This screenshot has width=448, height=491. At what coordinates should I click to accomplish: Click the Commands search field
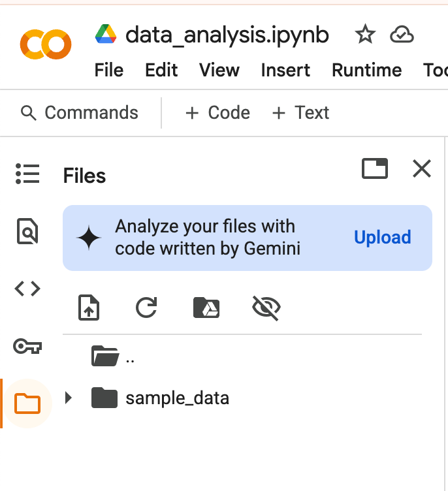tap(80, 113)
